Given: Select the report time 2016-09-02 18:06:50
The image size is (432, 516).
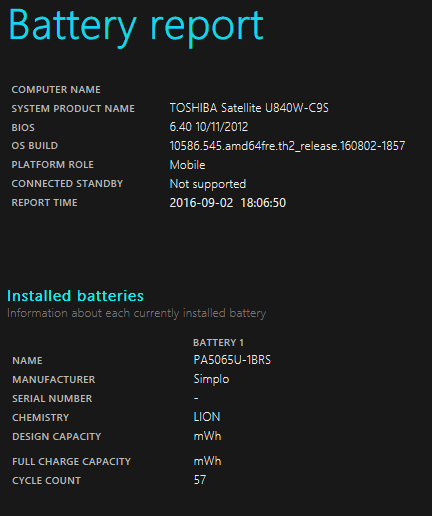Looking at the screenshot, I should pyautogui.click(x=228, y=203).
